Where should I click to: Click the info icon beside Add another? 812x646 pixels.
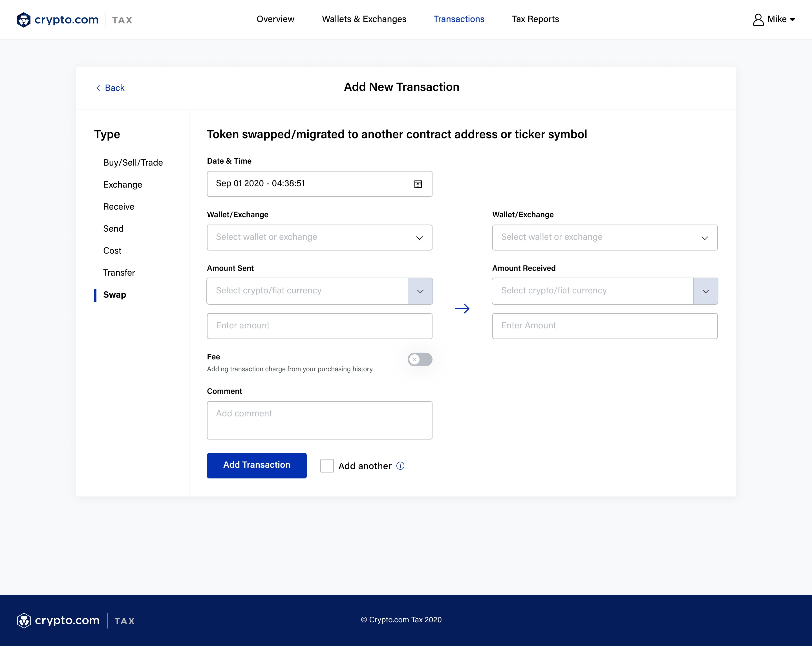[x=400, y=466]
